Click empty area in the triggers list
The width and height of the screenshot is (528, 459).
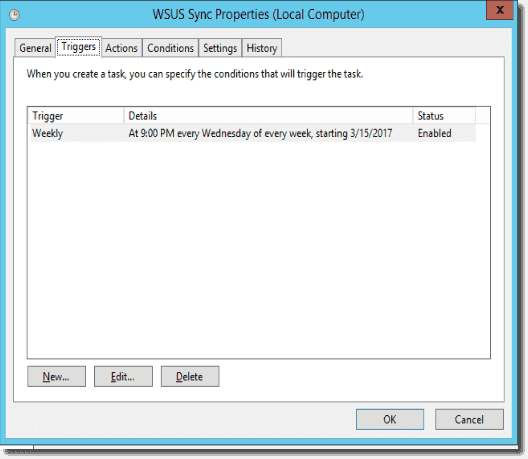pyautogui.click(x=259, y=249)
